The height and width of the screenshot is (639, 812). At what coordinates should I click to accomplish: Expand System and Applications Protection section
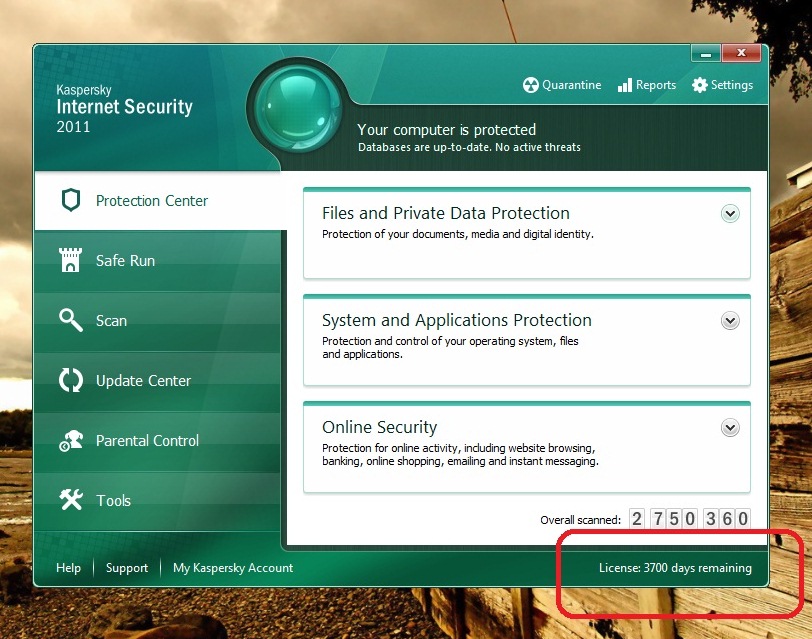point(730,321)
